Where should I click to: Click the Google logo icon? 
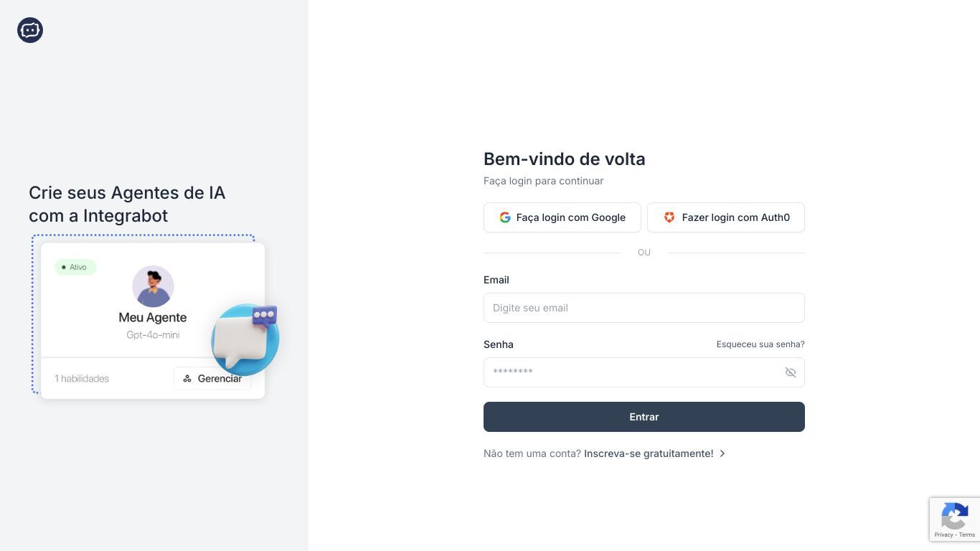505,217
